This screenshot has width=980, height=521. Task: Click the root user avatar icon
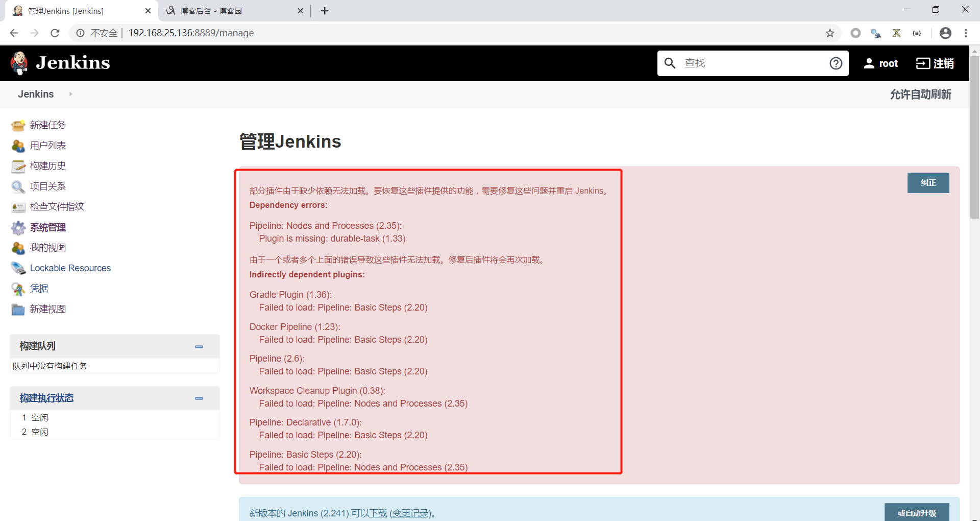point(869,63)
